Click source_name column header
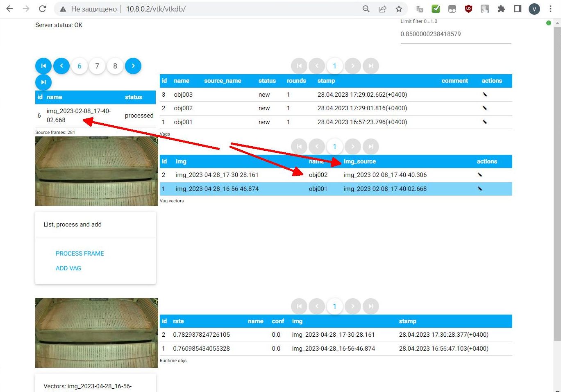The height and width of the screenshot is (392, 561). click(223, 81)
